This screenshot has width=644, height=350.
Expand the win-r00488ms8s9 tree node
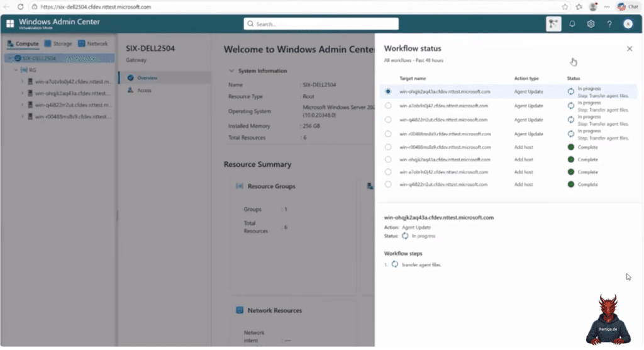22,116
